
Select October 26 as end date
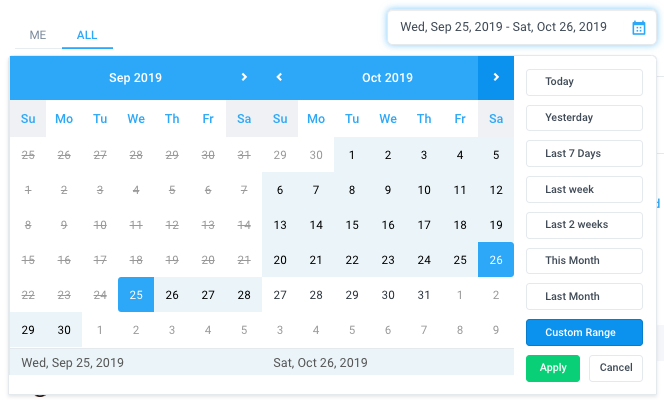(496, 260)
